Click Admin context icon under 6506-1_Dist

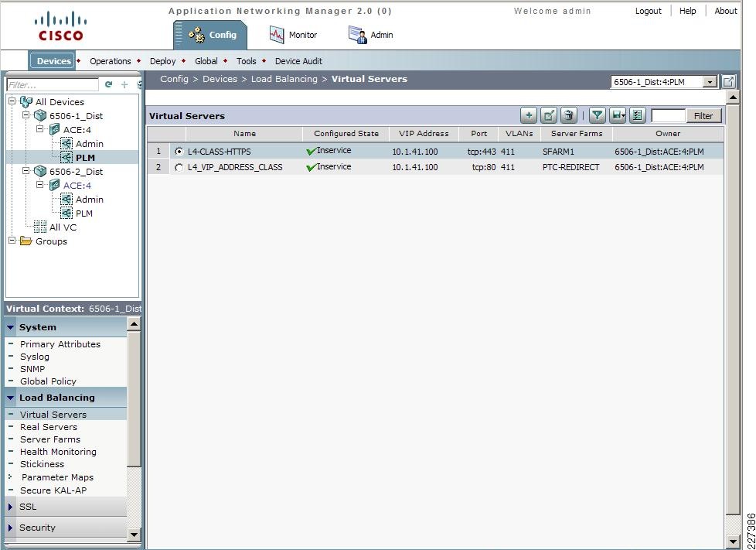pos(66,143)
